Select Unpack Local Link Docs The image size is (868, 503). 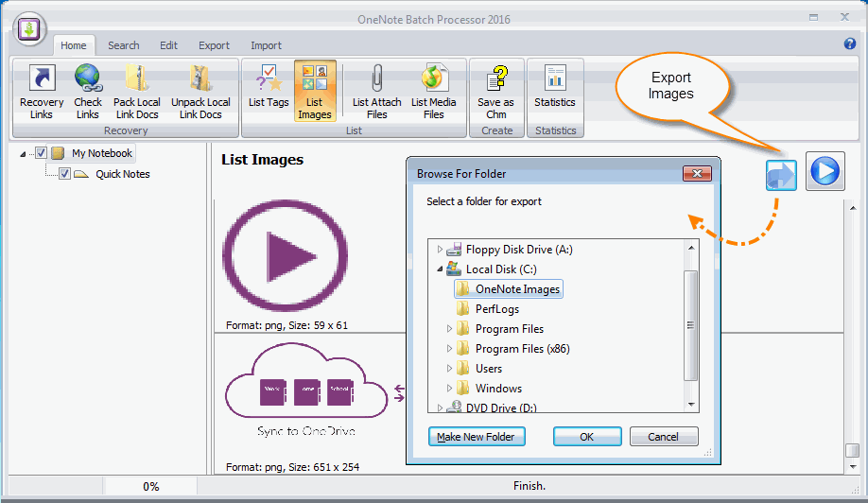[x=200, y=92]
